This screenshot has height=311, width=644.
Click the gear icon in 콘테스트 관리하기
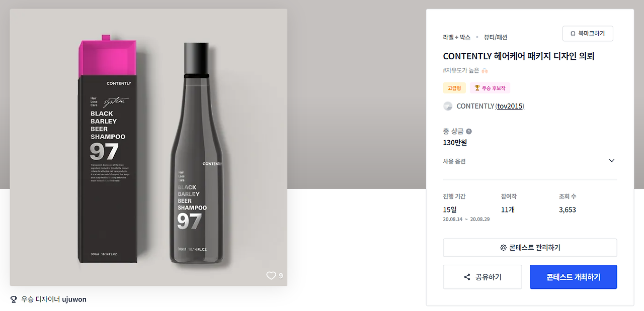click(503, 248)
